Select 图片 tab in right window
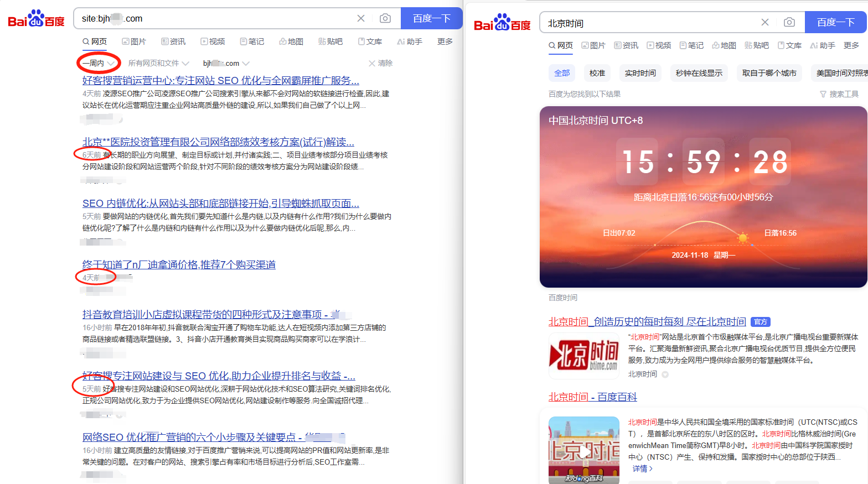Viewport: 868px width, 484px height. pyautogui.click(x=593, y=45)
